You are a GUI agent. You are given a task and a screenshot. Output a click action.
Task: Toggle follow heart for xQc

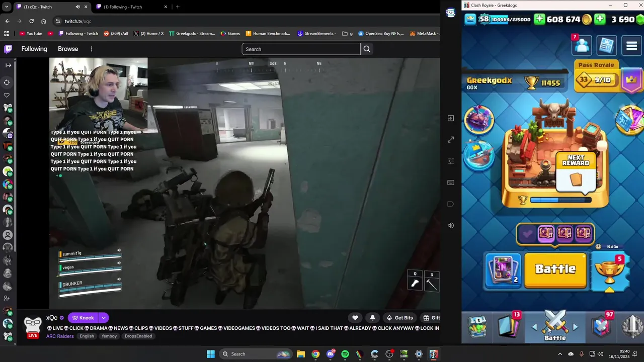pyautogui.click(x=355, y=318)
